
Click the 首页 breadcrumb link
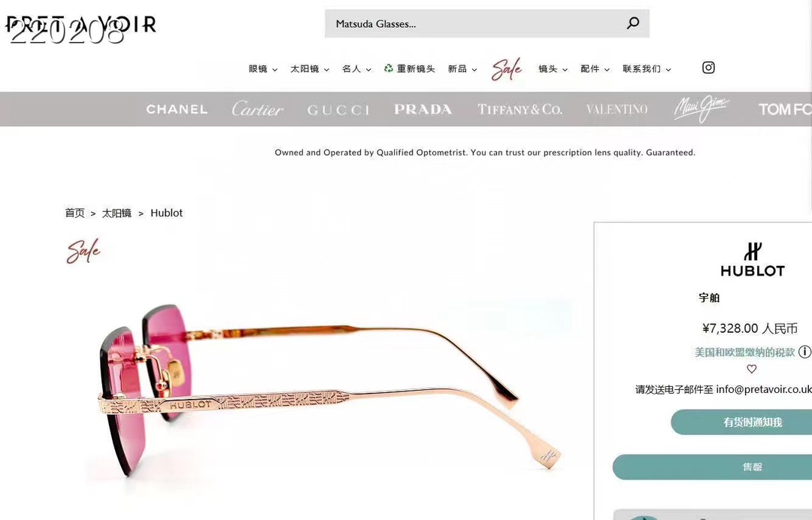point(74,213)
